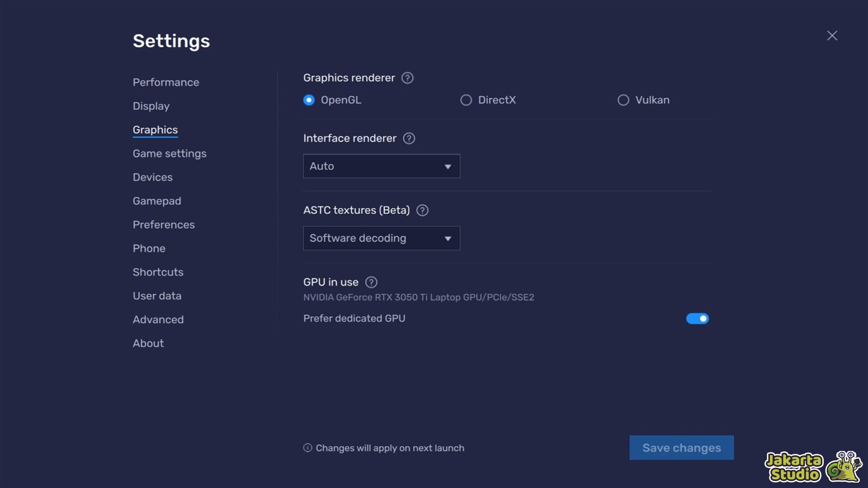Screen dimensions: 868x488
Task: Open the ASTC textures help icon
Action: pos(422,210)
